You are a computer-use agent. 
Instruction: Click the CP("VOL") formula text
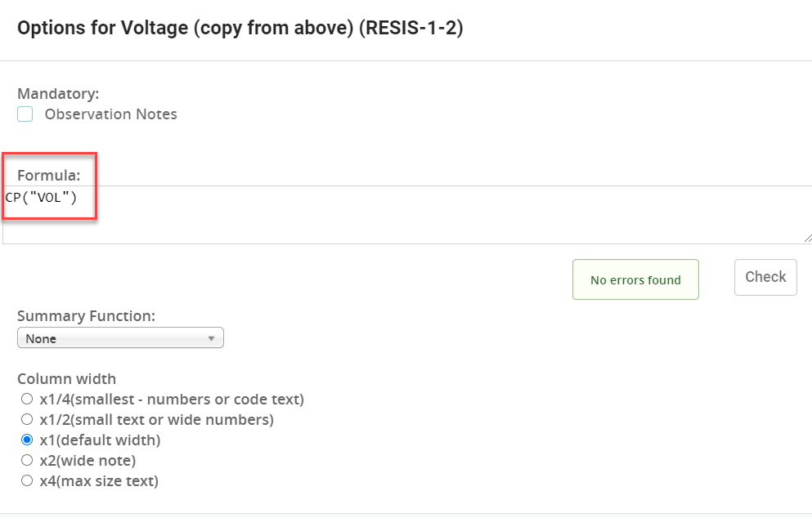[x=41, y=197]
